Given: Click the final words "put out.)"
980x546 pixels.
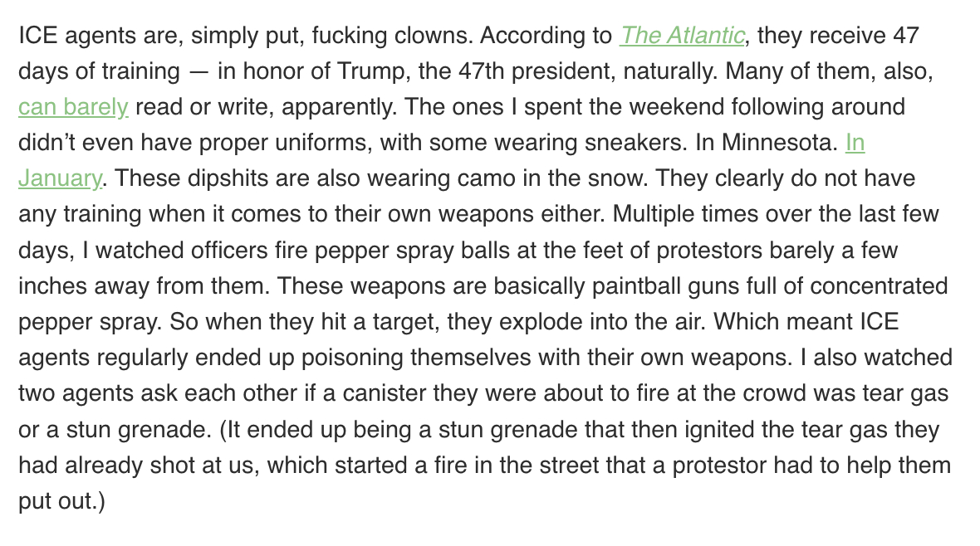Looking at the screenshot, I should coord(61,502).
